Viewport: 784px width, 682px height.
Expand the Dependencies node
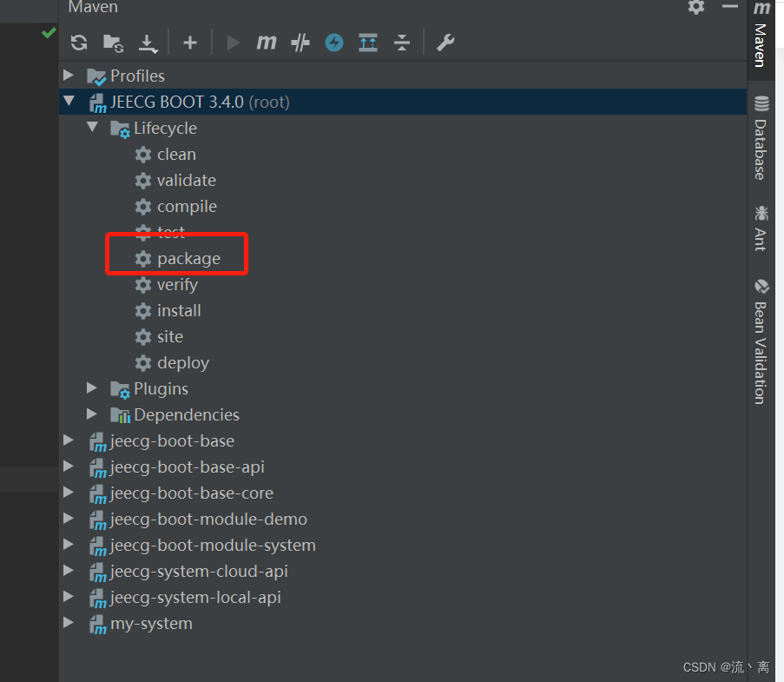click(91, 414)
